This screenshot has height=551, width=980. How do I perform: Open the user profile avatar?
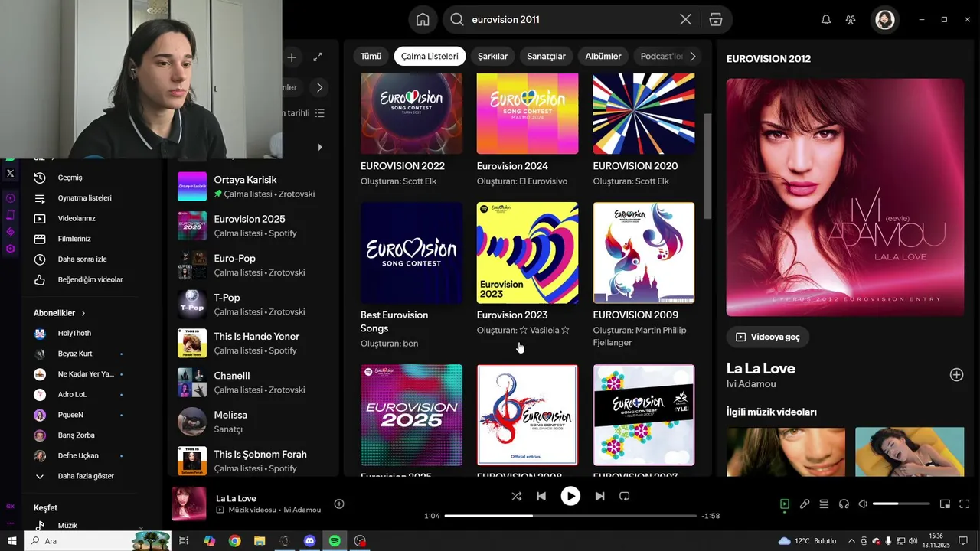click(885, 20)
